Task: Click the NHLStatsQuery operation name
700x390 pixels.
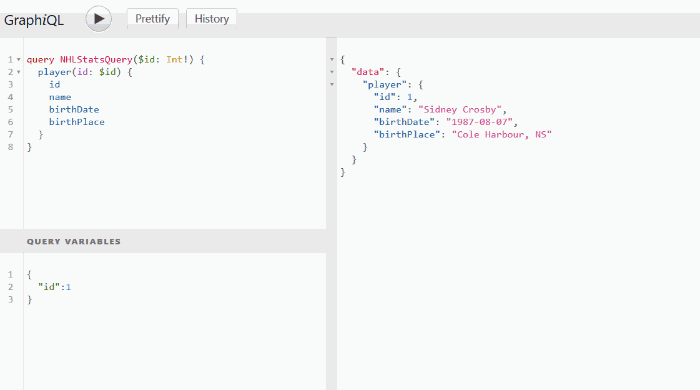Action: pos(96,59)
